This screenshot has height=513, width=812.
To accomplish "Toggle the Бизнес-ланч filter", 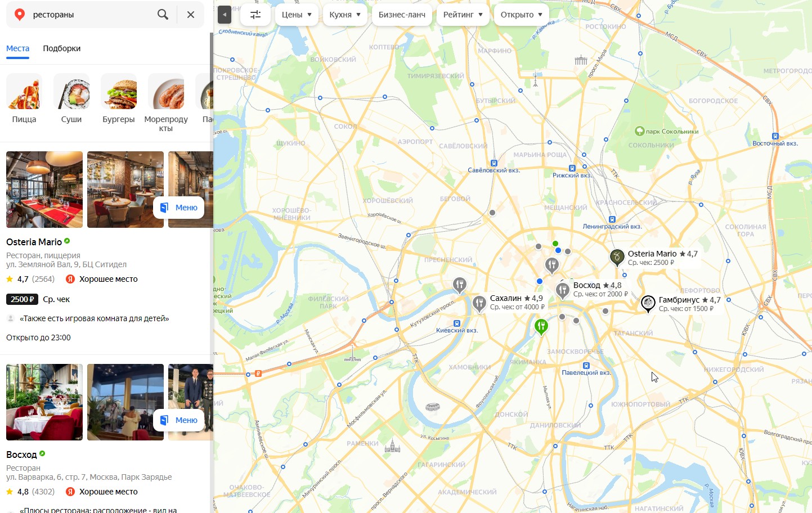I will click(402, 15).
